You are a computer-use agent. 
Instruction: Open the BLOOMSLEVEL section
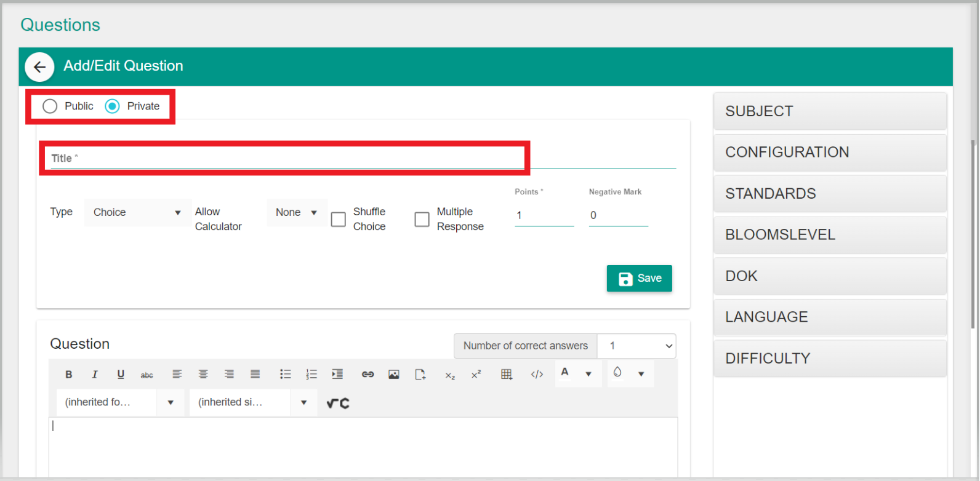point(829,235)
